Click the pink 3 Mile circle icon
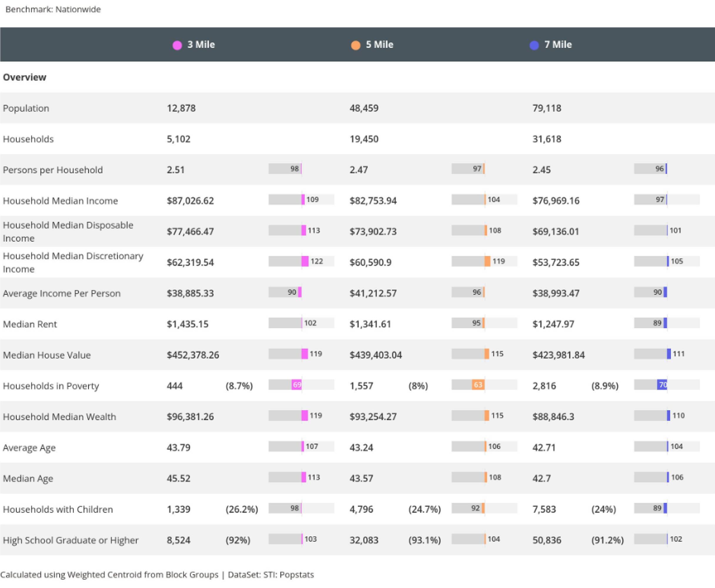715x588 pixels. click(x=177, y=45)
